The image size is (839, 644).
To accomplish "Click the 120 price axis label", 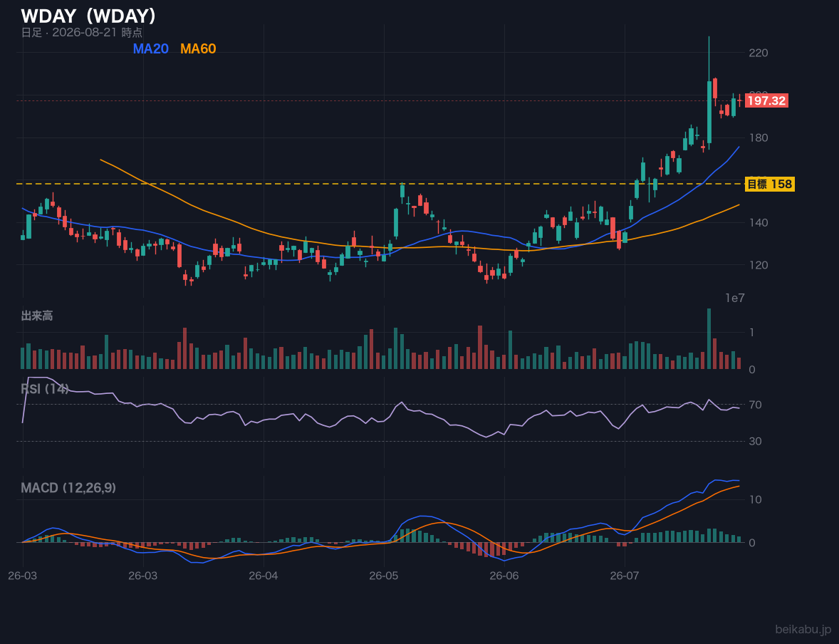I will tap(759, 265).
